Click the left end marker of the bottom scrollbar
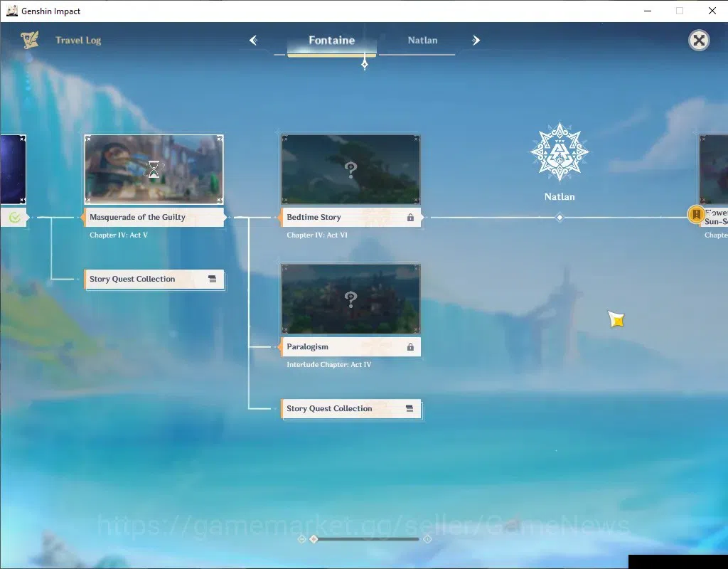 tap(301, 539)
